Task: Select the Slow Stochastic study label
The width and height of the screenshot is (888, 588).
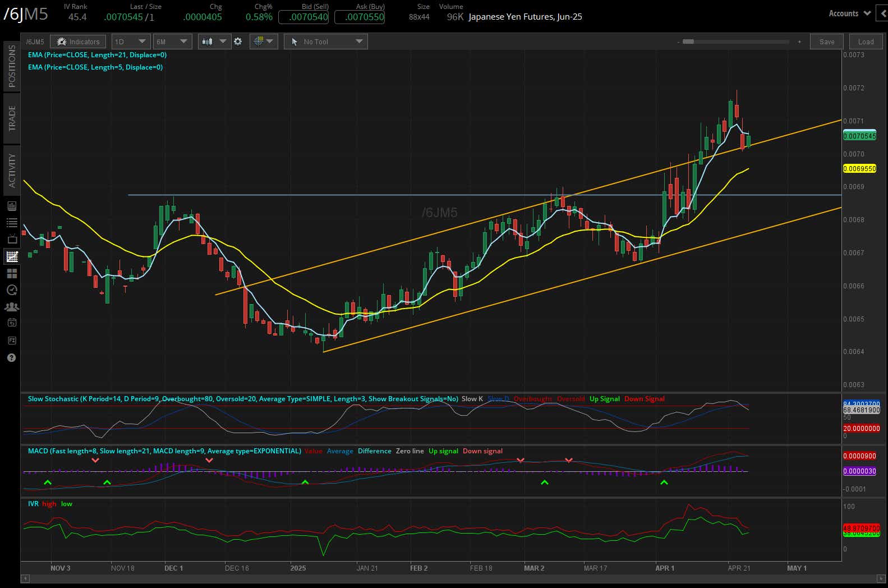Action: coord(243,399)
